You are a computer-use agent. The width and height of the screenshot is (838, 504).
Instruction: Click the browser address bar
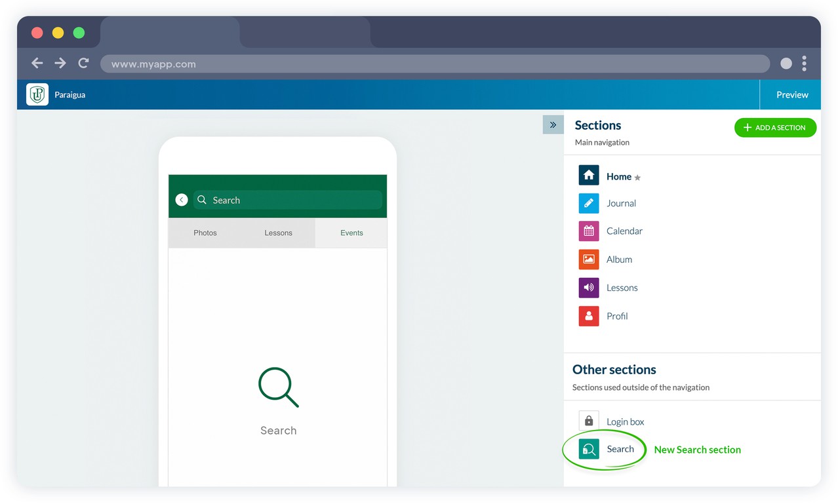click(434, 64)
